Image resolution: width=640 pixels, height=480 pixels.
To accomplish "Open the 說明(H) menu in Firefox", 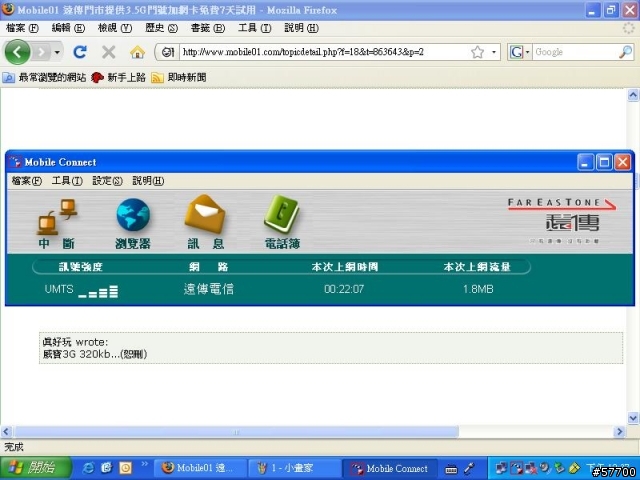I will [301, 28].
